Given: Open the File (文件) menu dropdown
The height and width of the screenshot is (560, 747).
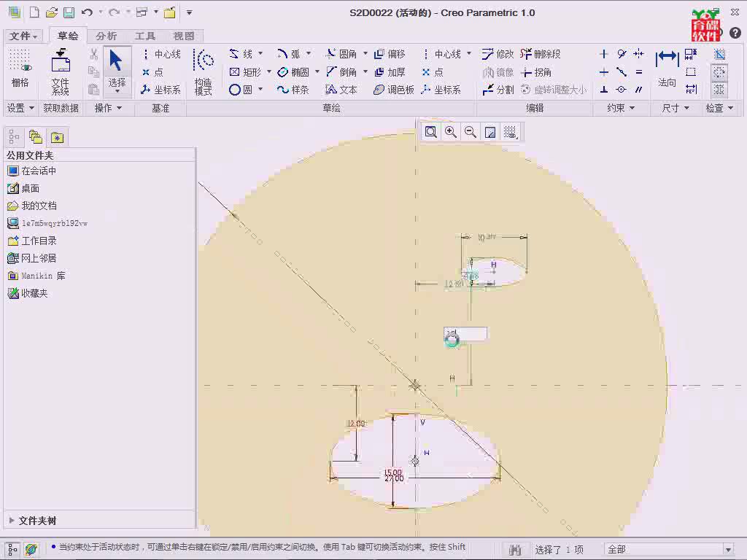Looking at the screenshot, I should [23, 36].
